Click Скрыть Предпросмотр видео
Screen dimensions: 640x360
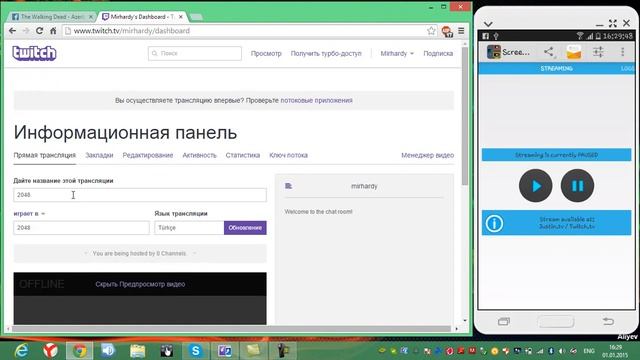click(x=140, y=284)
